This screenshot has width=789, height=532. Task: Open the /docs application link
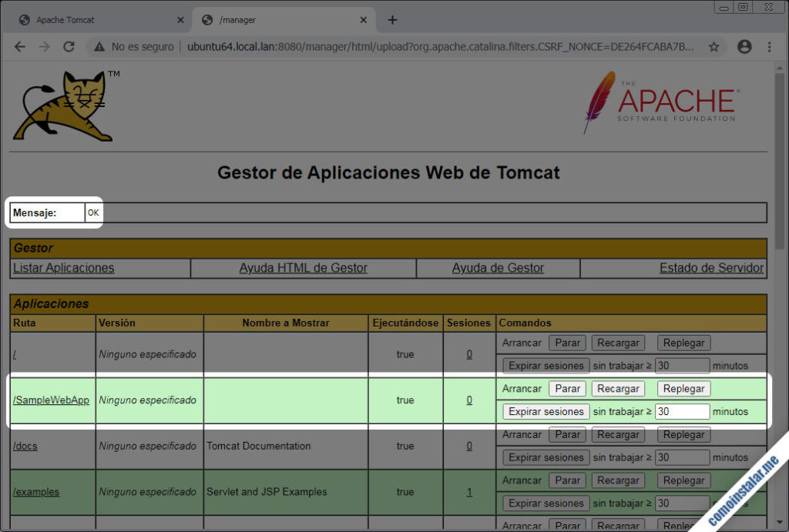click(25, 446)
